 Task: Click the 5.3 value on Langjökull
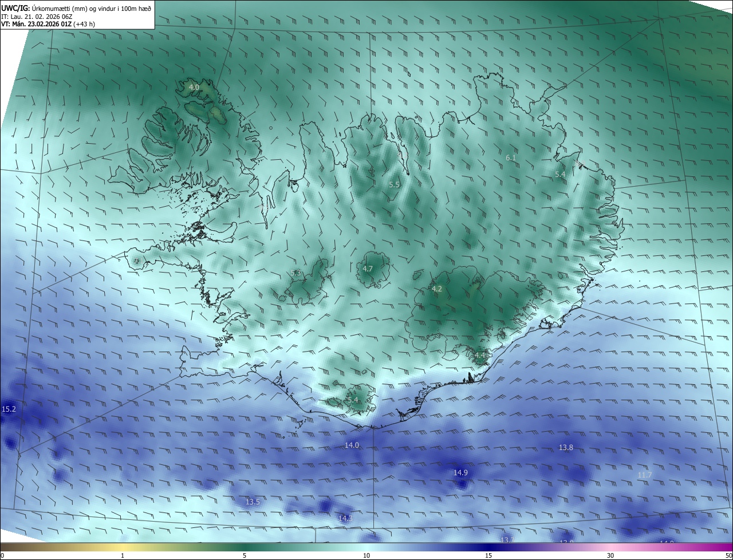click(x=295, y=273)
